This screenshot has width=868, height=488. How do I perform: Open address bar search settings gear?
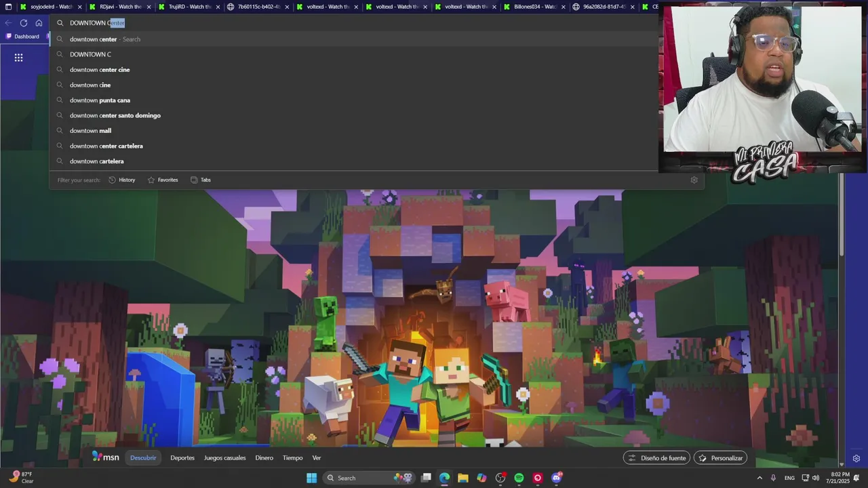694,180
